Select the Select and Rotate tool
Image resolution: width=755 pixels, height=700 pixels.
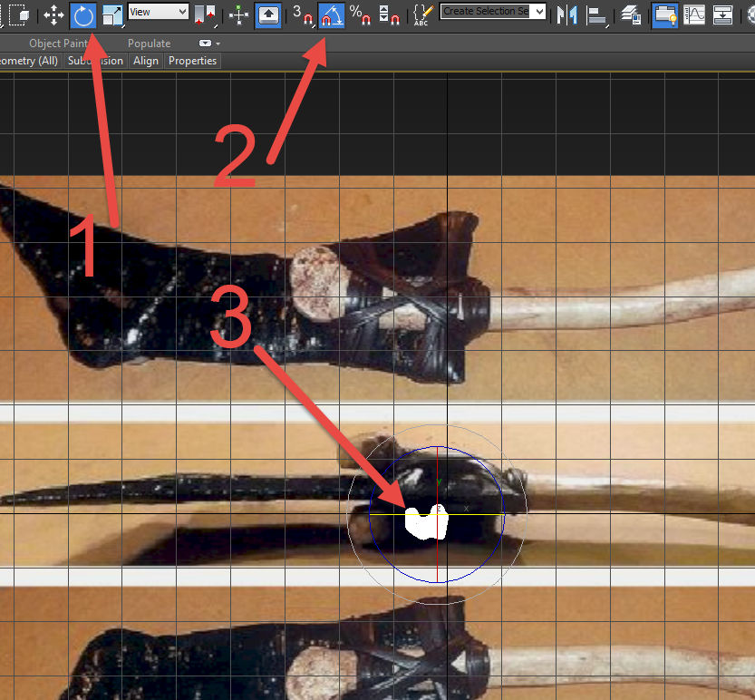pos(82,15)
